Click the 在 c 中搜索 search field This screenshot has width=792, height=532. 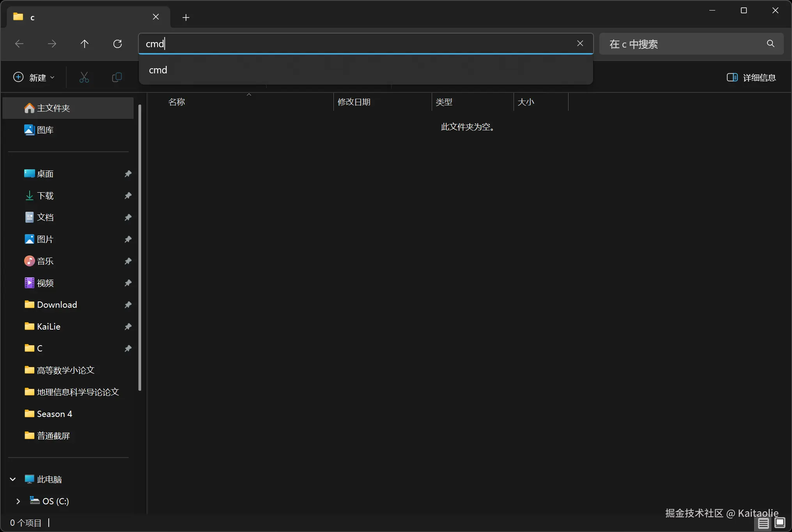pos(682,44)
